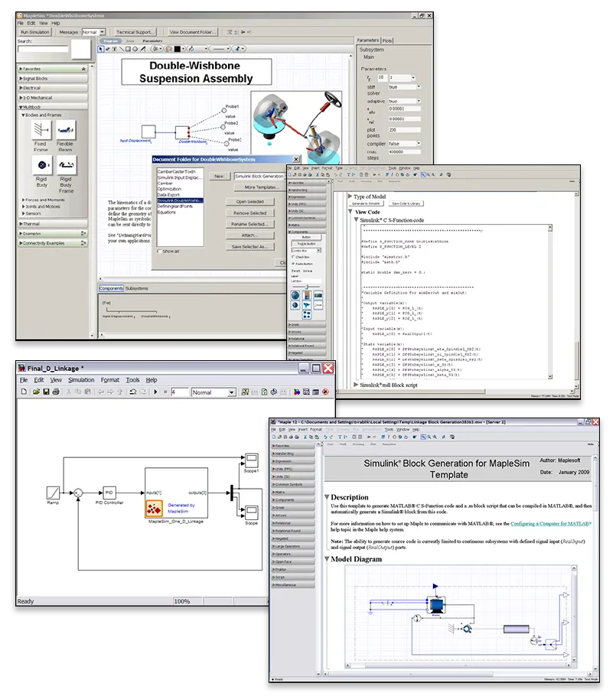Collapse View Code section in Maple
Screen dimensions: 616x699
point(350,212)
